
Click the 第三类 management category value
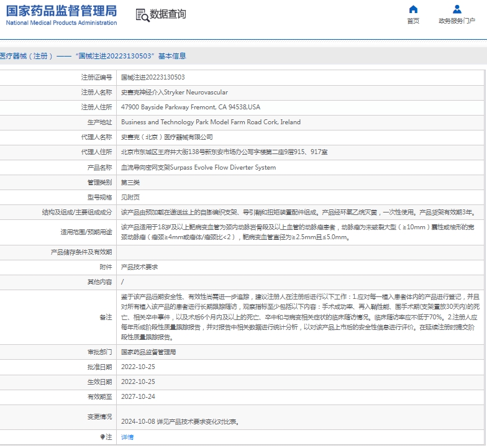tap(130, 183)
